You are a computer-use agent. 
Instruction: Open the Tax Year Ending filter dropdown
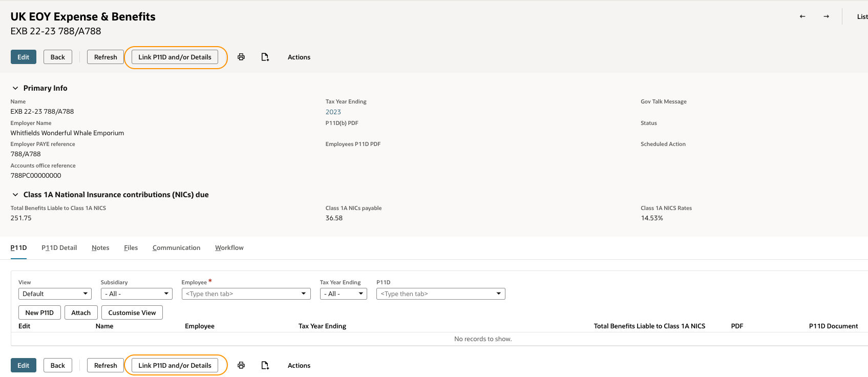point(343,294)
